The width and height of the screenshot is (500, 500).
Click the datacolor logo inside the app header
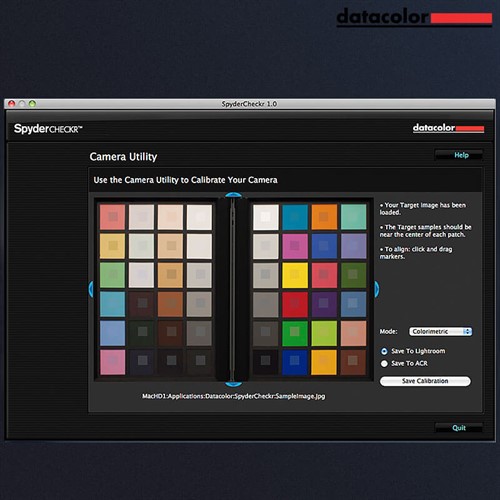(x=448, y=128)
